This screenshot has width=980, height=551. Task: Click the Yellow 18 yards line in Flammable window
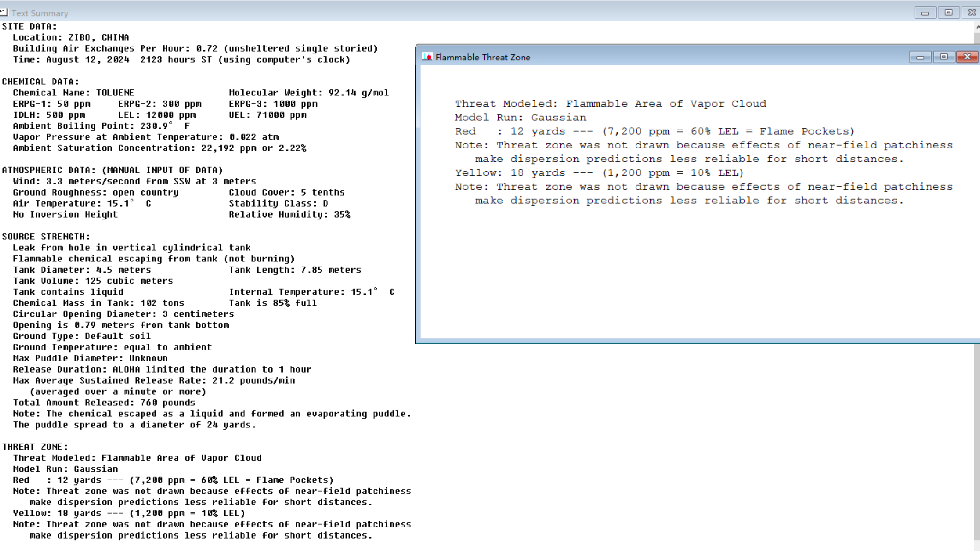[599, 173]
